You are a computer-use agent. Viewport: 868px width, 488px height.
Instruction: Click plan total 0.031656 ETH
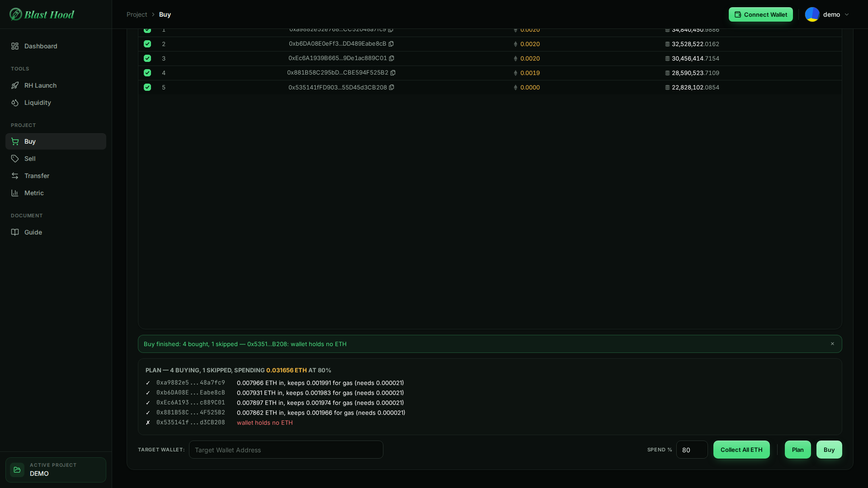pos(286,370)
